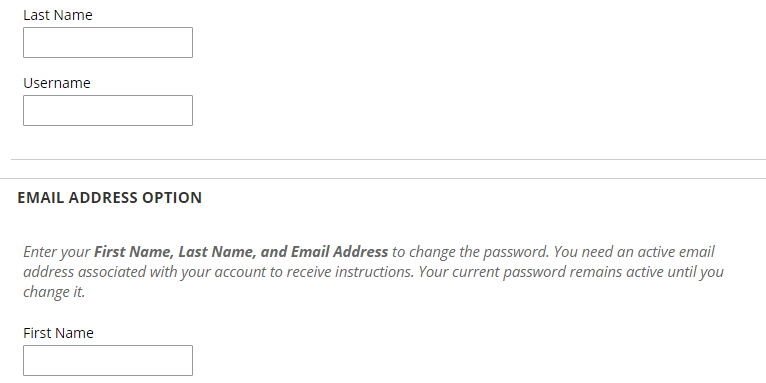
Task: Click the bold 'First Name, Last Name, and Email Address' text
Action: tap(241, 252)
